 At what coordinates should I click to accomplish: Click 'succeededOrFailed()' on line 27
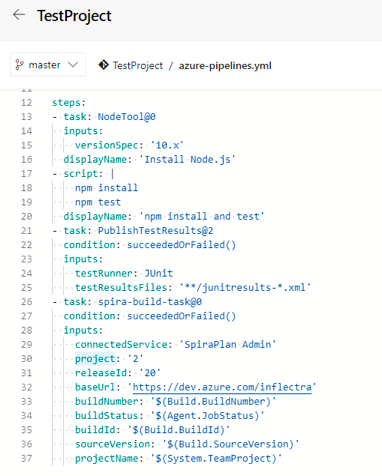pyautogui.click(x=181, y=316)
